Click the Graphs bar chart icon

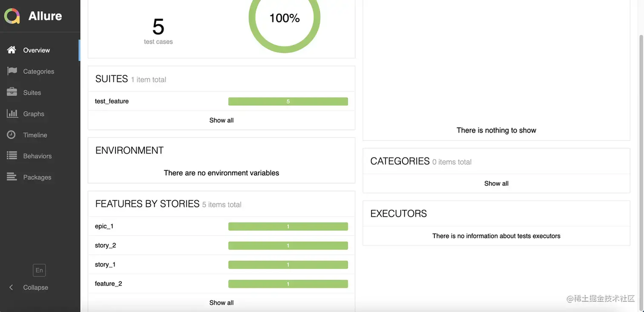[12, 113]
